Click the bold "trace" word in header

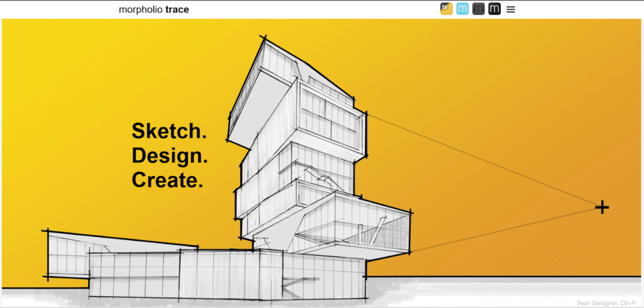[177, 9]
